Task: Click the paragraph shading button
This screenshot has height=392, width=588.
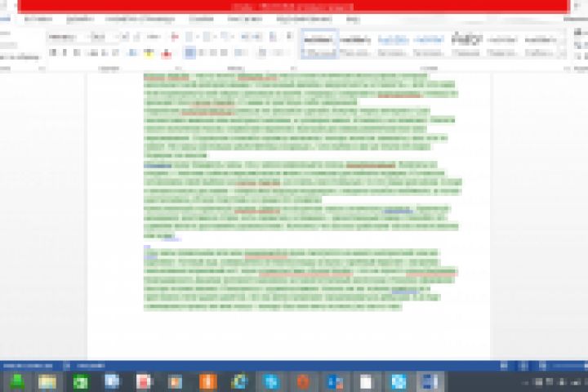Action: 262,52
